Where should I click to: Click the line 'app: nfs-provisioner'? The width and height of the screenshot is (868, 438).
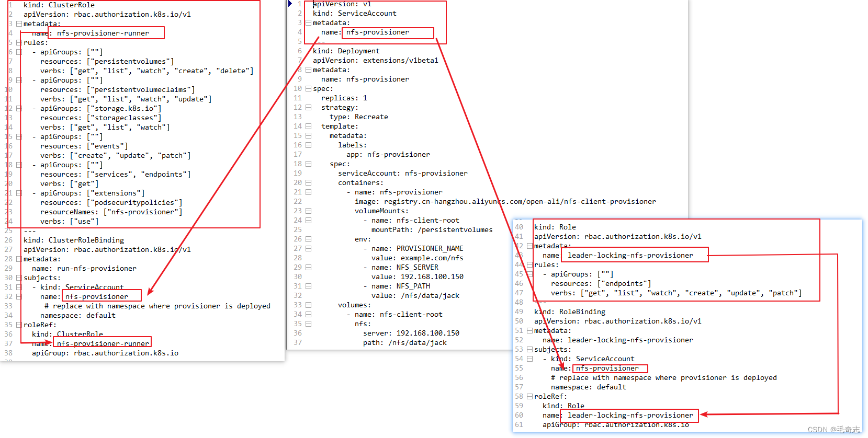click(x=388, y=154)
